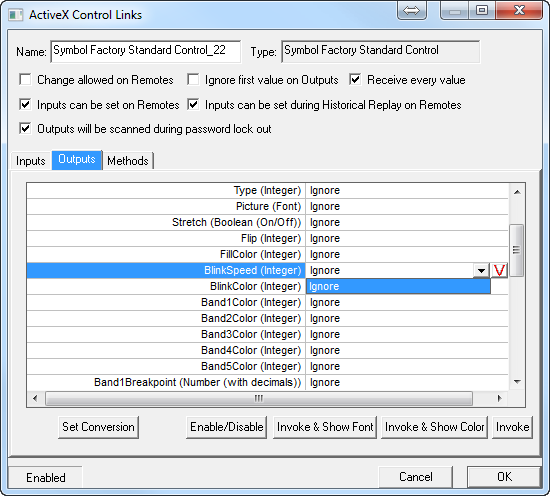Confirm with the OK button

[x=504, y=477]
